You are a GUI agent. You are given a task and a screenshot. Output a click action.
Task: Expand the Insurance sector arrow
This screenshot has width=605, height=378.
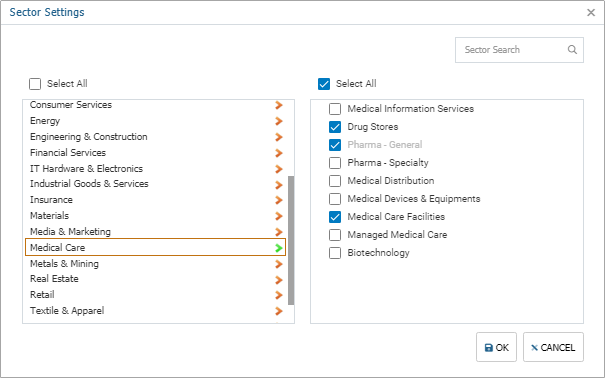(x=279, y=200)
